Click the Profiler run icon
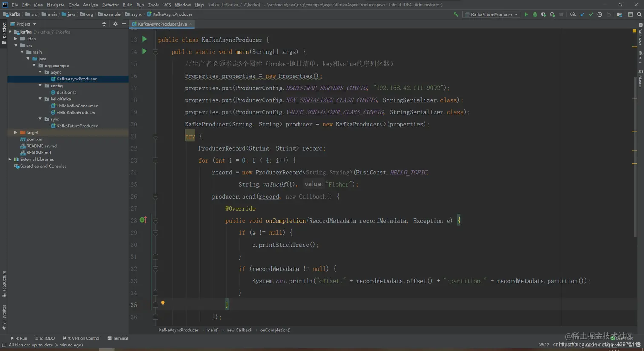 552,14
